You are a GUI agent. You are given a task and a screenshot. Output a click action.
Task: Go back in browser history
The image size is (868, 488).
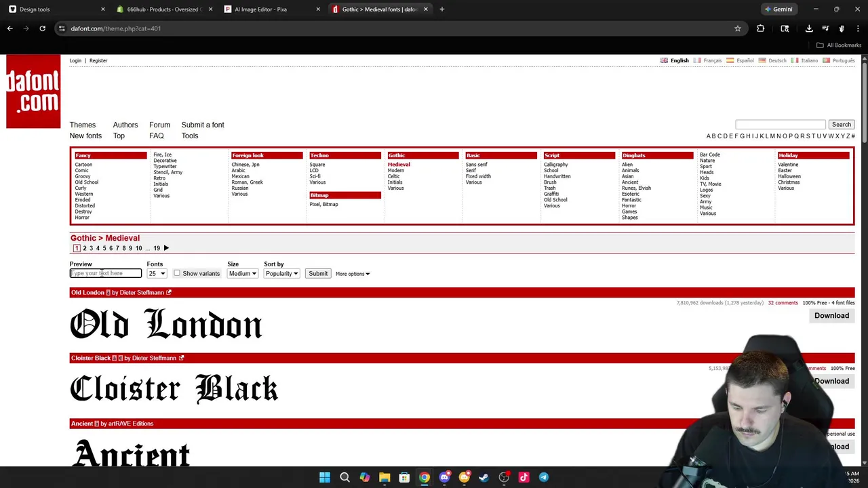9,28
